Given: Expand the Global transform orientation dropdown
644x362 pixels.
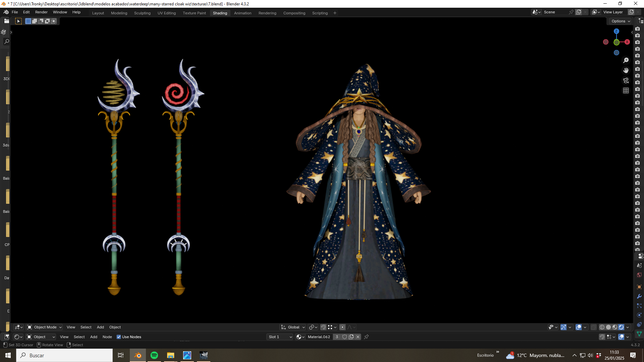Looking at the screenshot, I should tap(293, 327).
